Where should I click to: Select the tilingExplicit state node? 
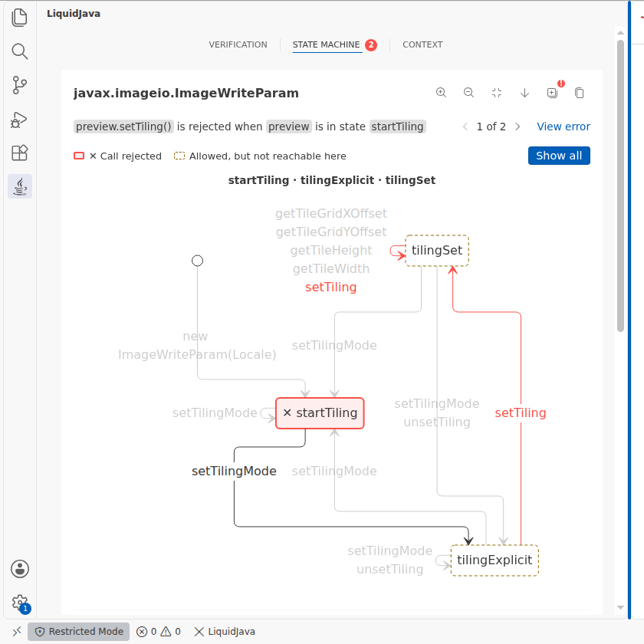495,560
